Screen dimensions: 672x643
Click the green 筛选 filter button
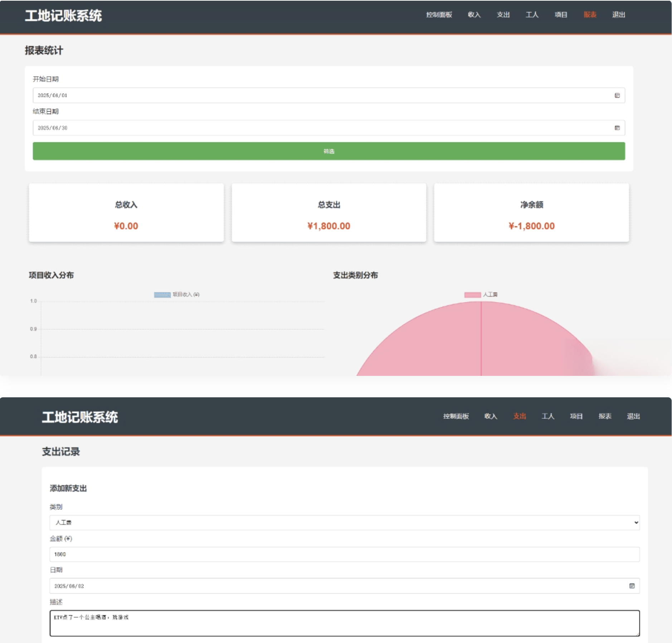point(328,151)
